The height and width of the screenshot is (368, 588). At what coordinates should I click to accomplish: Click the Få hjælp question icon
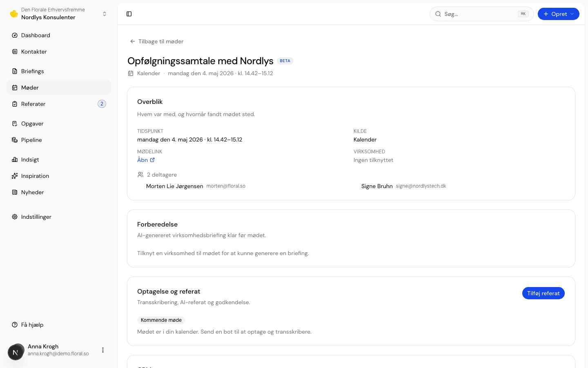click(x=15, y=325)
